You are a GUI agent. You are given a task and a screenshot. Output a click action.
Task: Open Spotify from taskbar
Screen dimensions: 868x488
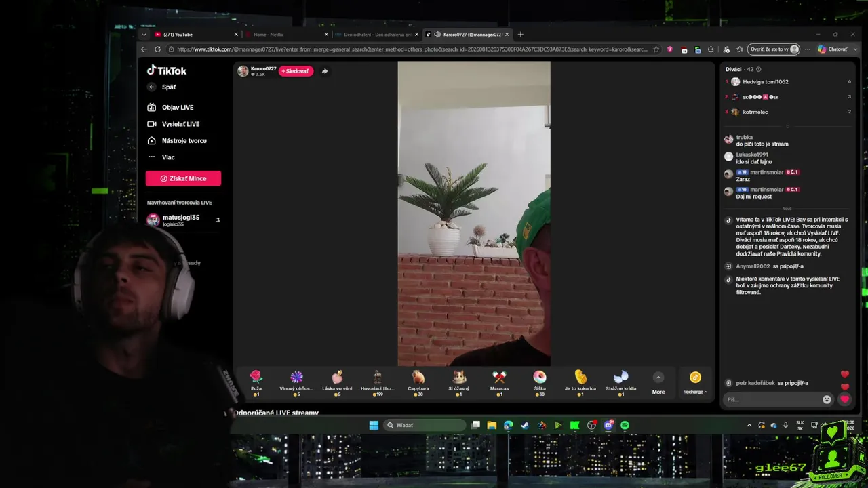[x=625, y=425]
